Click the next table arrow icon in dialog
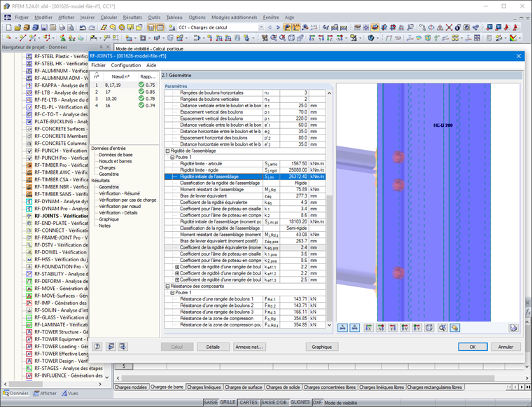 point(122,347)
